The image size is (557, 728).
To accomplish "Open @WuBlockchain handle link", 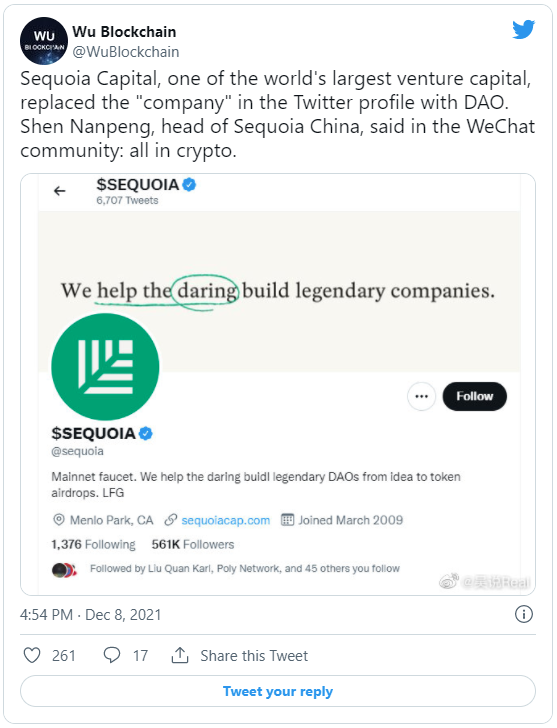I will click(x=126, y=52).
